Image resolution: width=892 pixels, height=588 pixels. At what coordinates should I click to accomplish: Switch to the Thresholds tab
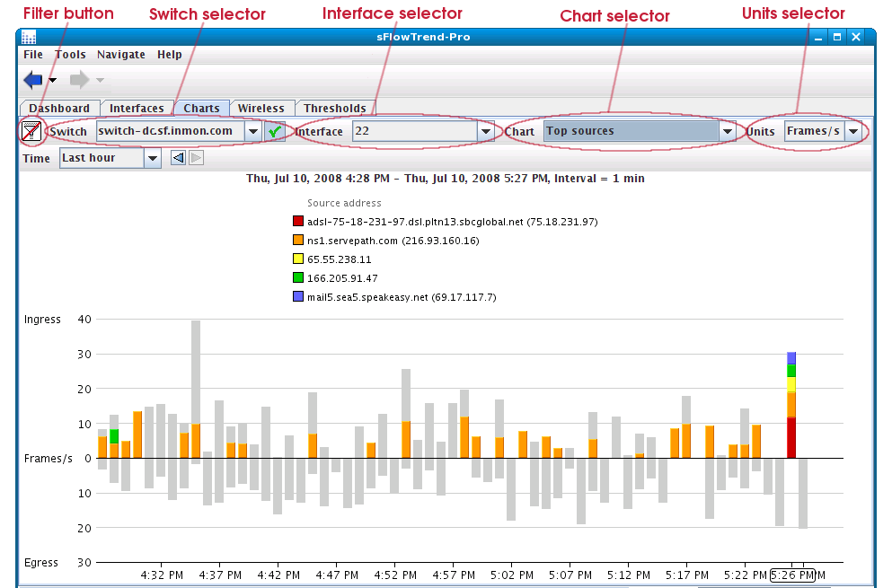click(x=334, y=109)
